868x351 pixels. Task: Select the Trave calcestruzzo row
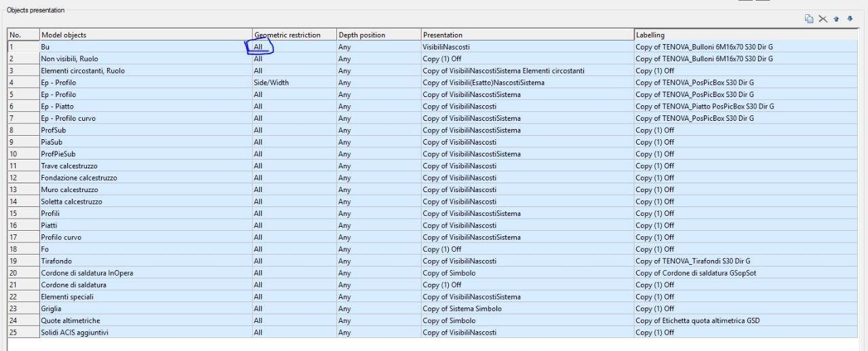433,166
